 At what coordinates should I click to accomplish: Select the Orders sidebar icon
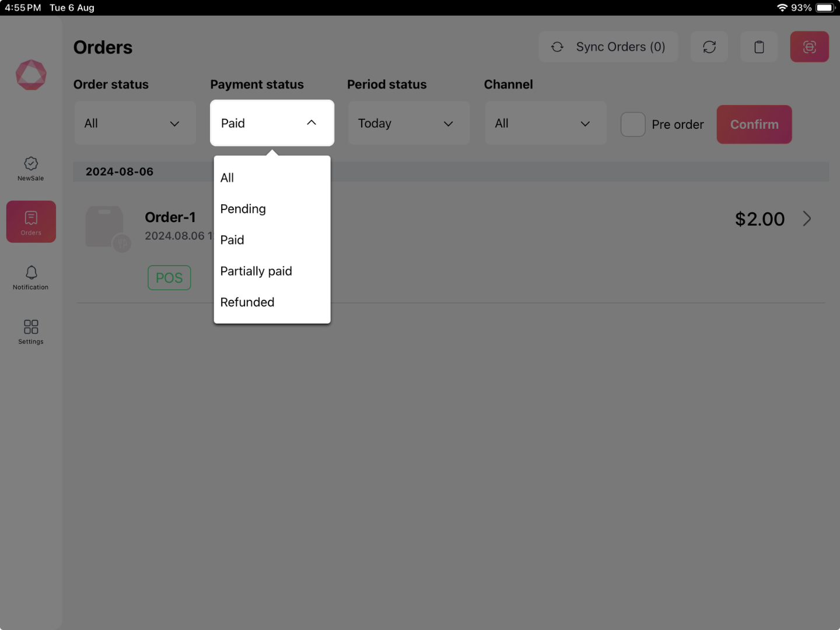[x=31, y=222]
